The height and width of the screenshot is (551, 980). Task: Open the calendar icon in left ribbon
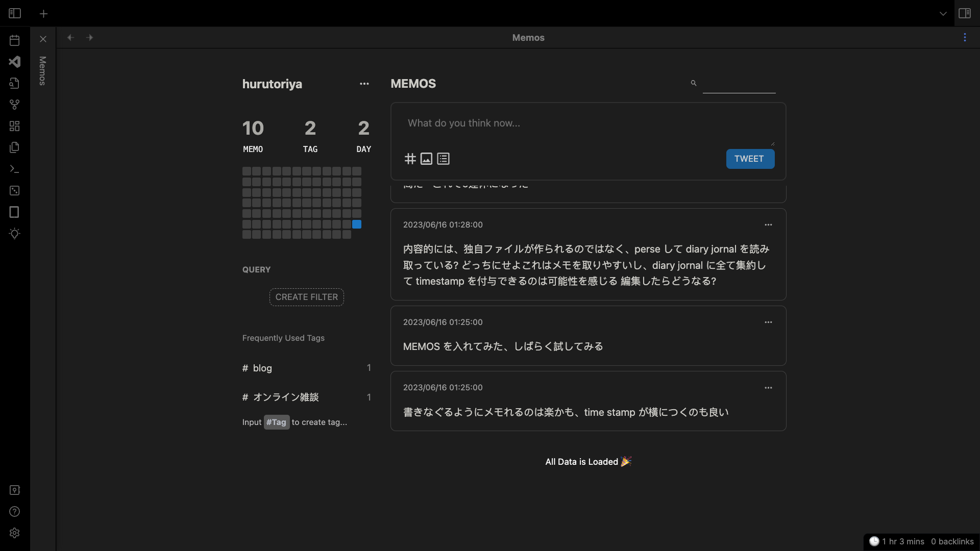point(14,40)
